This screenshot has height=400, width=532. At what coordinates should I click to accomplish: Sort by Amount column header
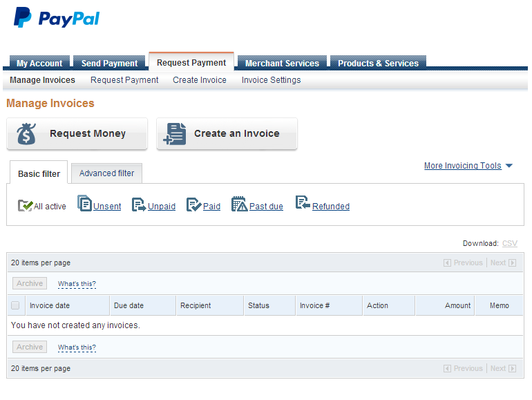(457, 305)
